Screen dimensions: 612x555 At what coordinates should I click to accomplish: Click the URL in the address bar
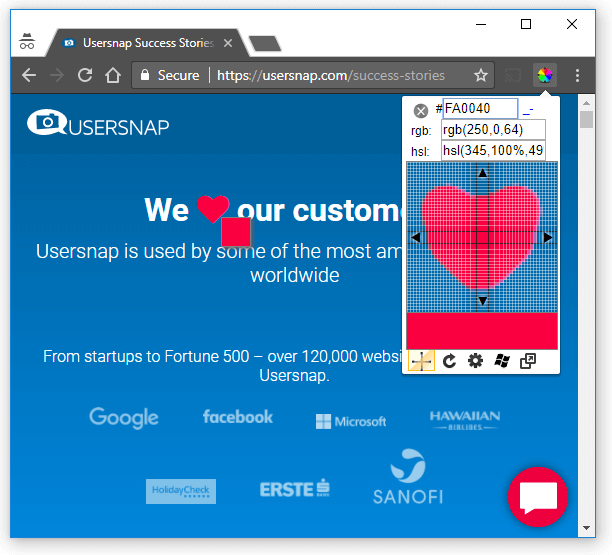click(331, 75)
